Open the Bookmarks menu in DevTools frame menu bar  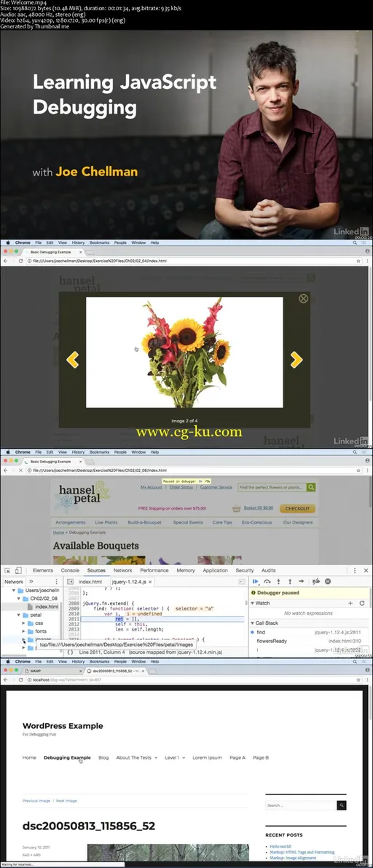point(99,451)
